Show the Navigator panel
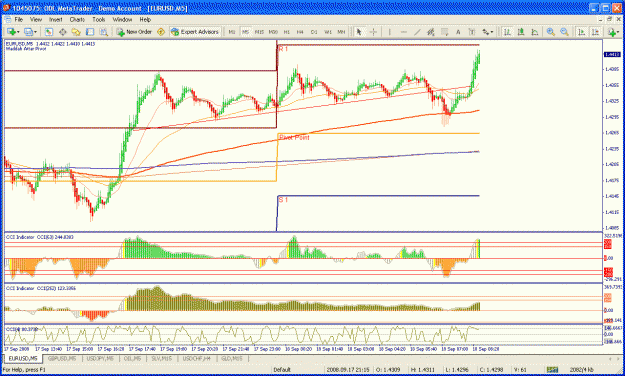Viewport: 625px width, 376px height. tap(76, 32)
